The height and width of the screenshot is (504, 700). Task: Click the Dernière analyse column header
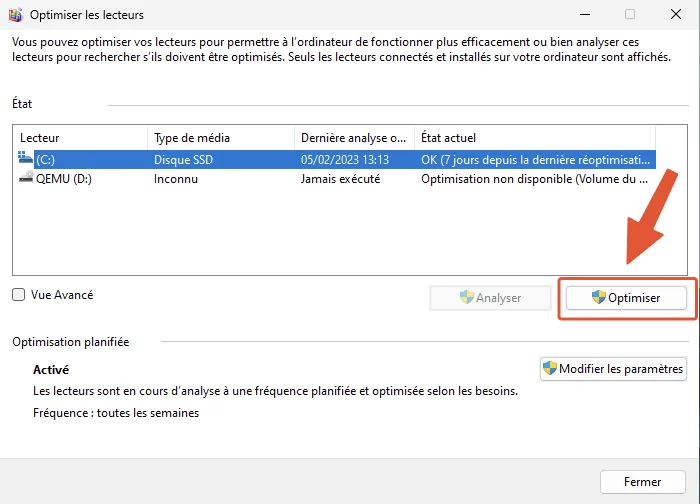(354, 138)
